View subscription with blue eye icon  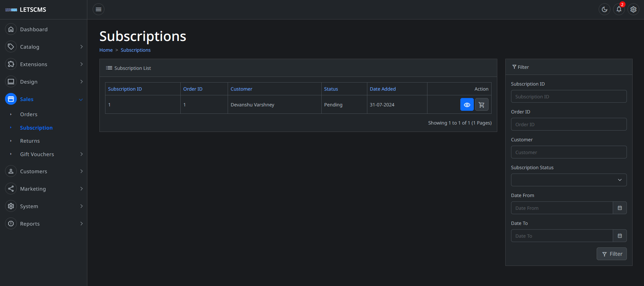pos(467,105)
